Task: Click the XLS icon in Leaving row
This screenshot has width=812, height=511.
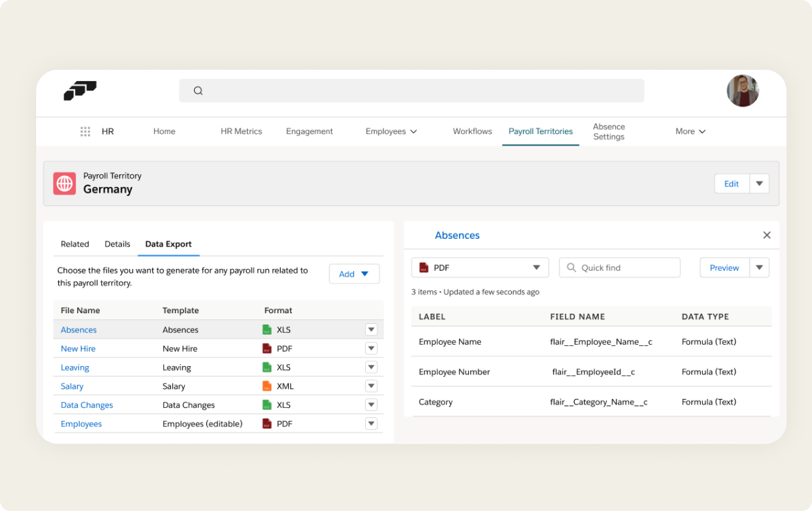Action: [x=267, y=367]
